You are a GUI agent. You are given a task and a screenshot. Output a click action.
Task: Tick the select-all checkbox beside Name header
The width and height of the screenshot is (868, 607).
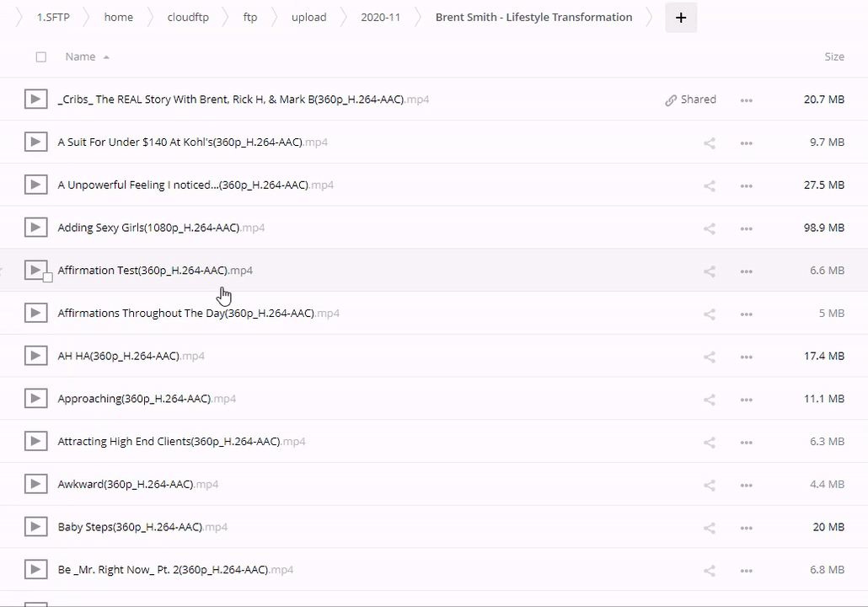[41, 57]
